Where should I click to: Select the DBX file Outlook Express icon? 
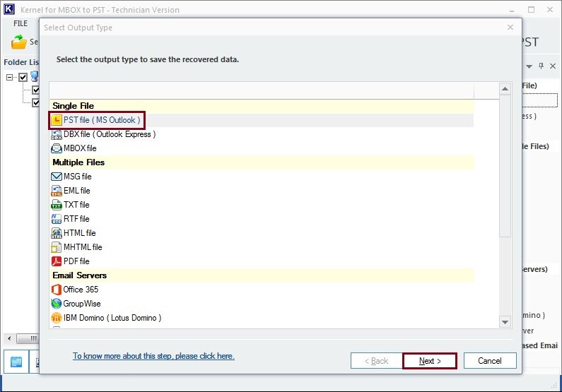pyautogui.click(x=57, y=134)
